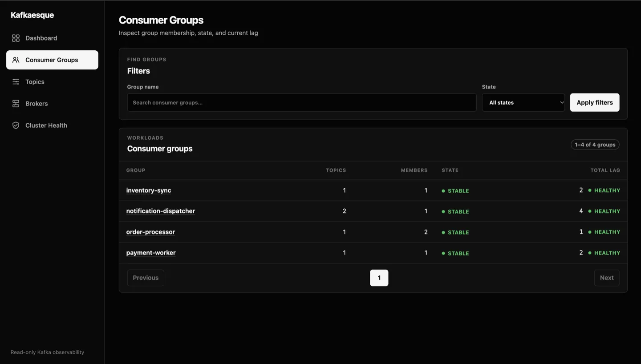This screenshot has height=364, width=641.
Task: Click total lag value 4 for notification-dispatcher
Action: [x=581, y=211]
